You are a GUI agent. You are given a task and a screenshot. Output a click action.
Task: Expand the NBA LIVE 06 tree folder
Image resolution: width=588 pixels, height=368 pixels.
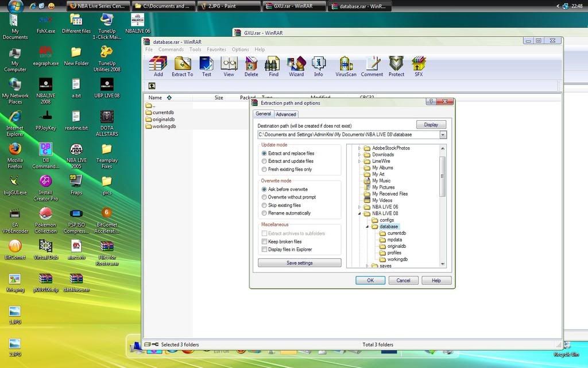pos(359,207)
